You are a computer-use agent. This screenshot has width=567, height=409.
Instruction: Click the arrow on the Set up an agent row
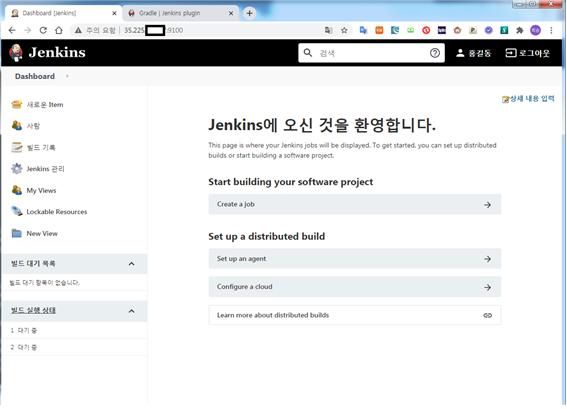coord(487,259)
